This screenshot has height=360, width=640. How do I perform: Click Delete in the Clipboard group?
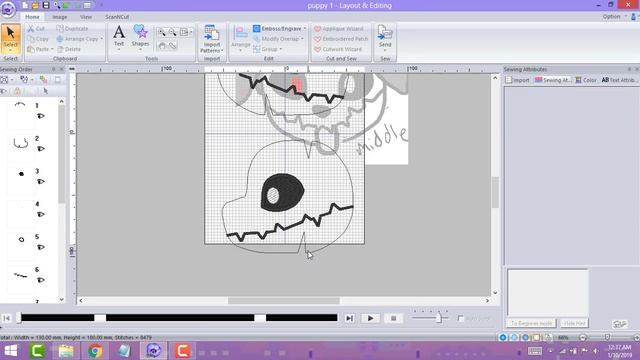click(x=69, y=49)
